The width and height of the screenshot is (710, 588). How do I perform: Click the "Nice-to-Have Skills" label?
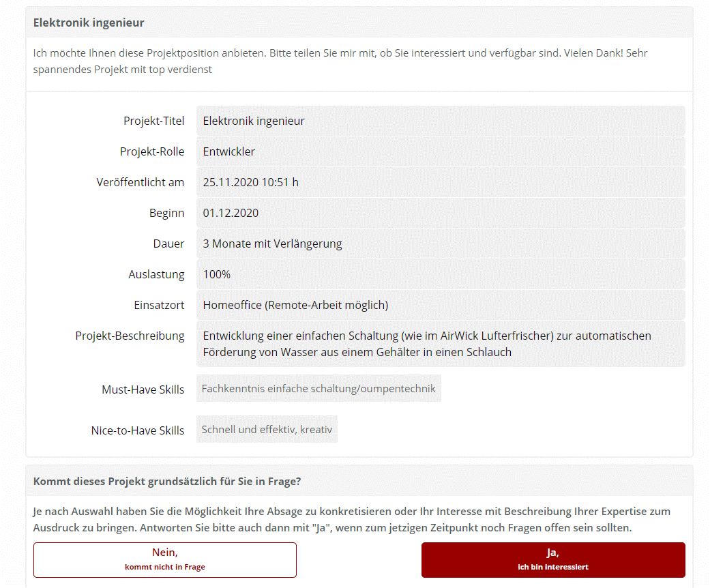(137, 430)
